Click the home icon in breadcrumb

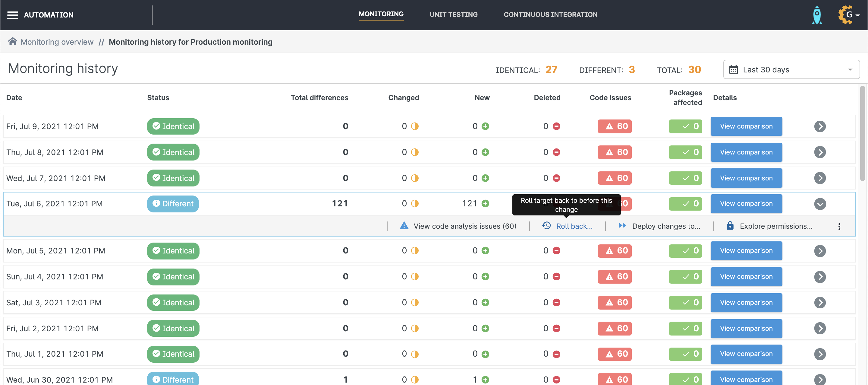[12, 42]
